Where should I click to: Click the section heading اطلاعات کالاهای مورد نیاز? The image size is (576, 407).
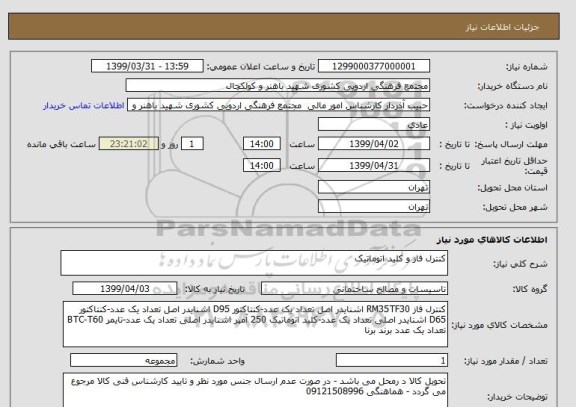pos(492,240)
